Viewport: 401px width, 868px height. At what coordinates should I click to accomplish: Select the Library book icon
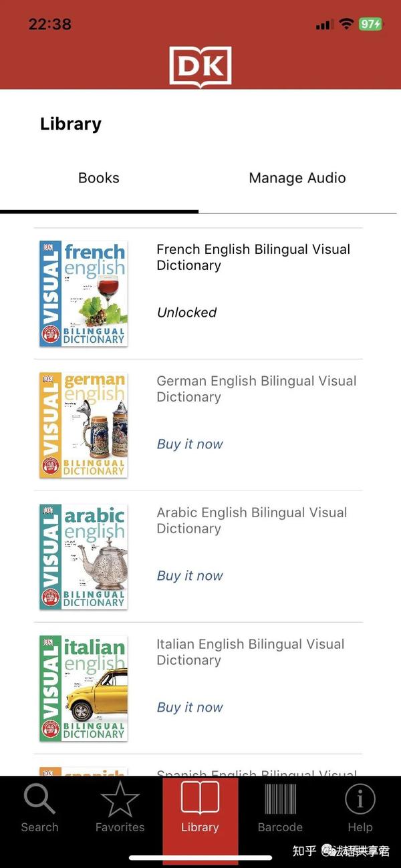click(200, 799)
